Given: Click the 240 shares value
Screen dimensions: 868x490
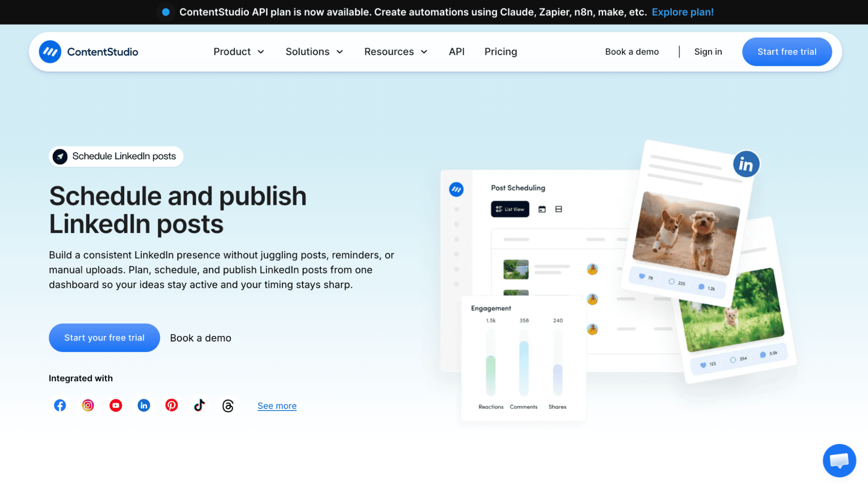Looking at the screenshot, I should click(x=558, y=321).
